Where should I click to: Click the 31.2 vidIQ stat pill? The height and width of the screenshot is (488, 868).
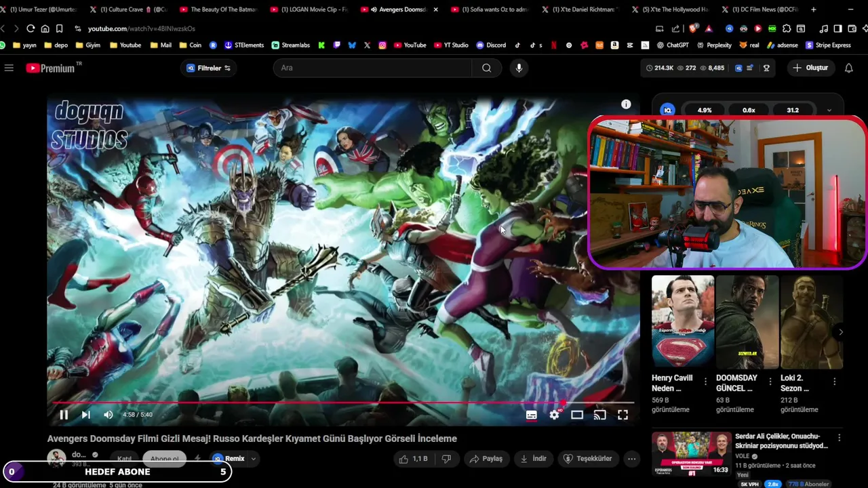(x=793, y=110)
